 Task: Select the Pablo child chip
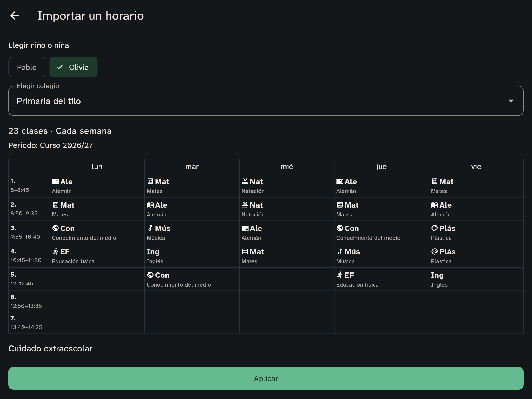pos(27,67)
